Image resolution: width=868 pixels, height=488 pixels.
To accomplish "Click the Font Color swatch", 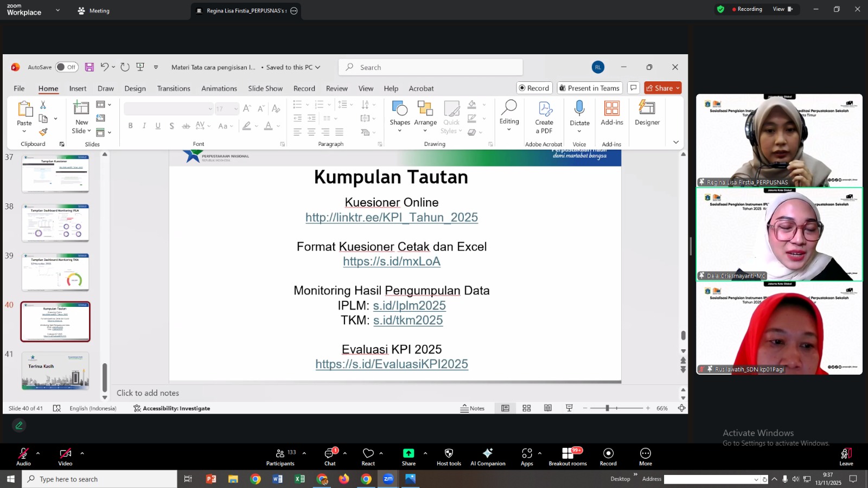I will point(269,126).
